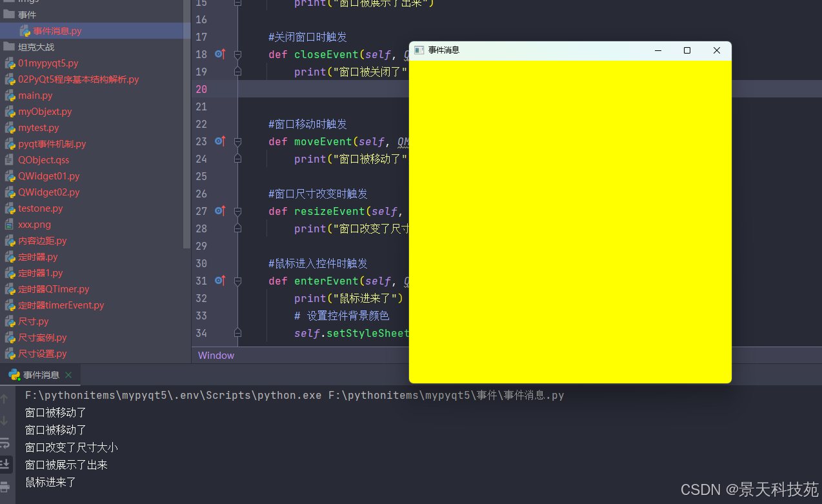
Task: Open main.py from project tree
Action: click(x=35, y=96)
